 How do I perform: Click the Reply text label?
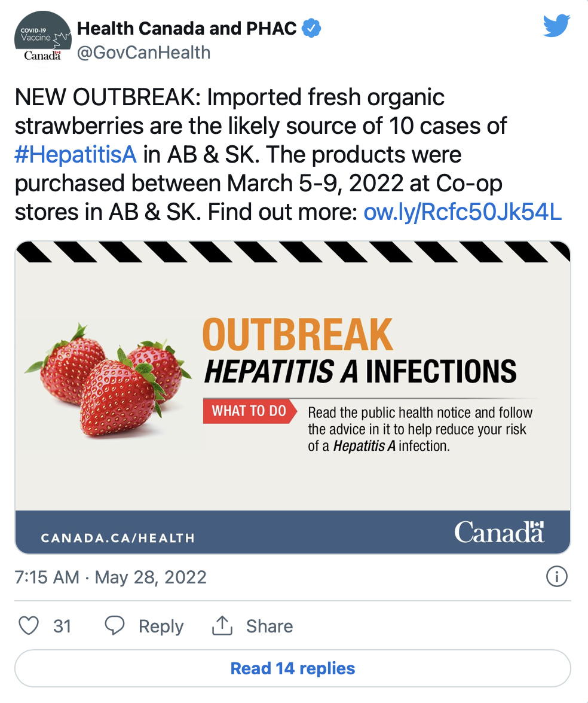tap(161, 626)
